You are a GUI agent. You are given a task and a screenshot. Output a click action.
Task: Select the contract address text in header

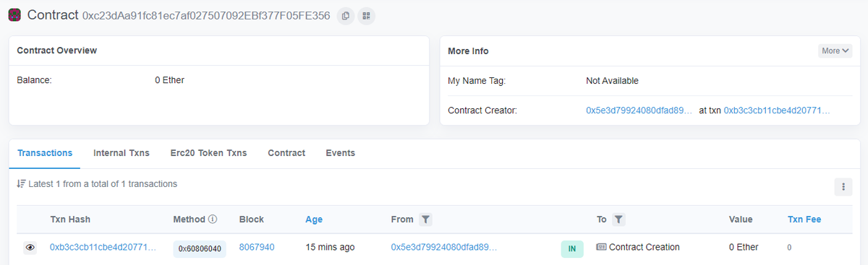pyautogui.click(x=206, y=15)
